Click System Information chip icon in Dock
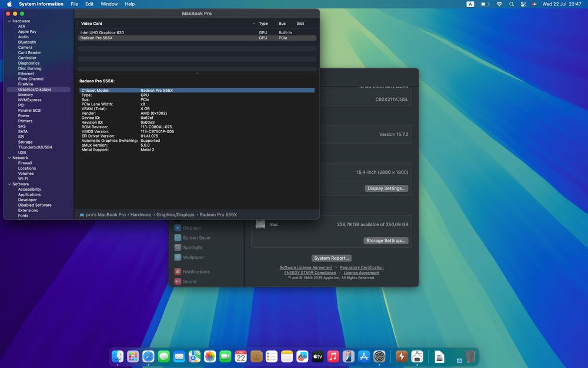The height and width of the screenshot is (368, 588). point(417,356)
